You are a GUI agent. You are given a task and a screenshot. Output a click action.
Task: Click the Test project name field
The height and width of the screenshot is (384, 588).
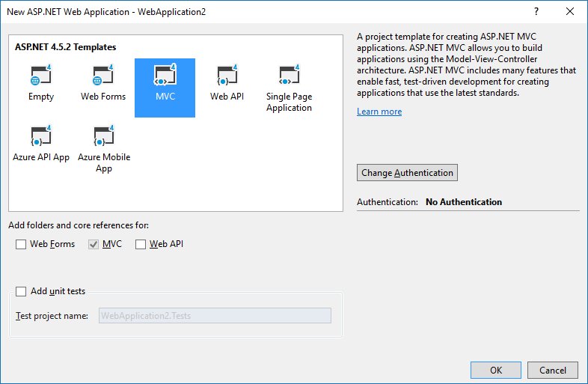tap(215, 316)
